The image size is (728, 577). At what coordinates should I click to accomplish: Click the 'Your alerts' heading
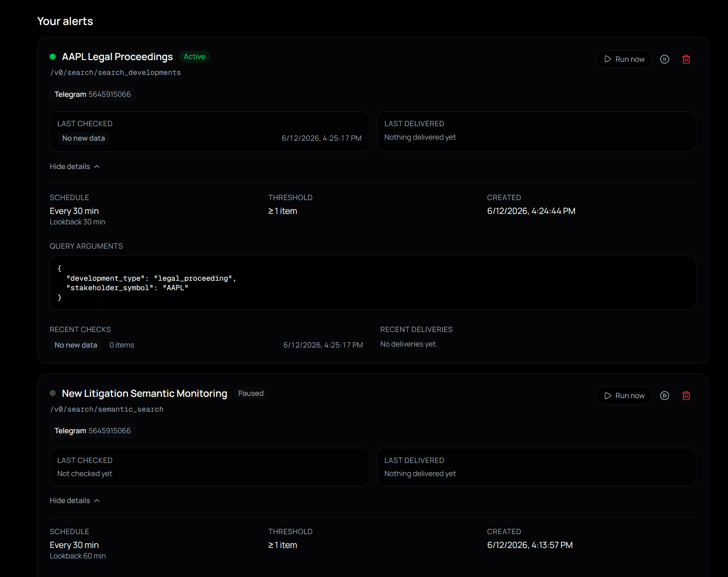[x=65, y=21]
